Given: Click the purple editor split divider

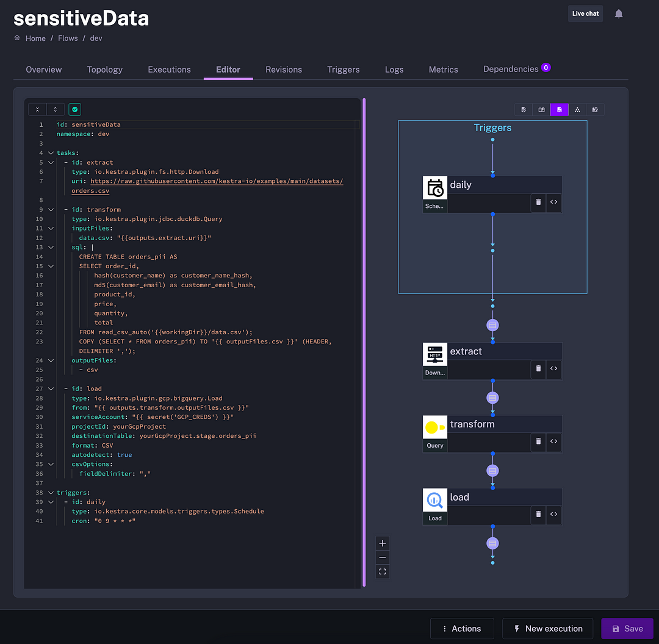Looking at the screenshot, I should (x=364, y=342).
